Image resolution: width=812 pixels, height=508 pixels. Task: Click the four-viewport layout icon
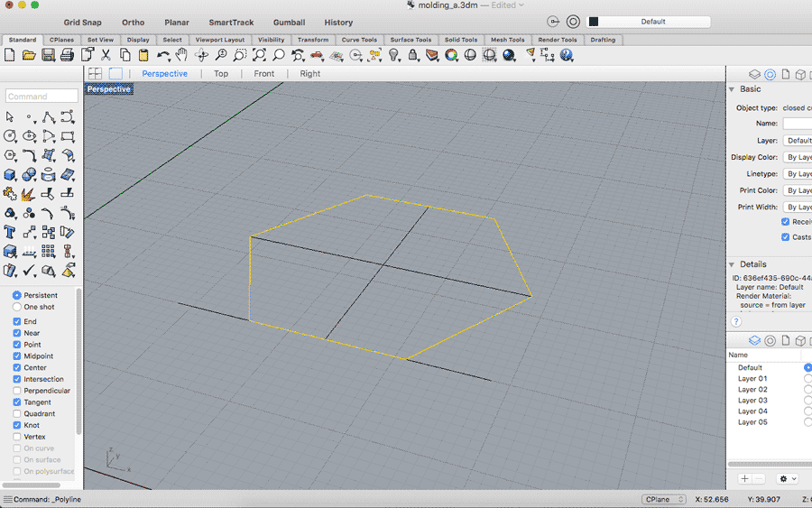tap(96, 73)
